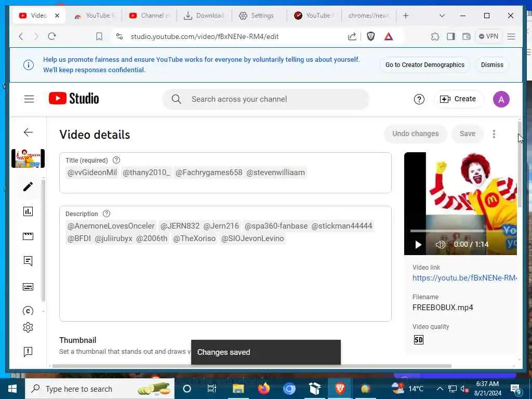Dismiss the demographics banner

tap(492, 65)
